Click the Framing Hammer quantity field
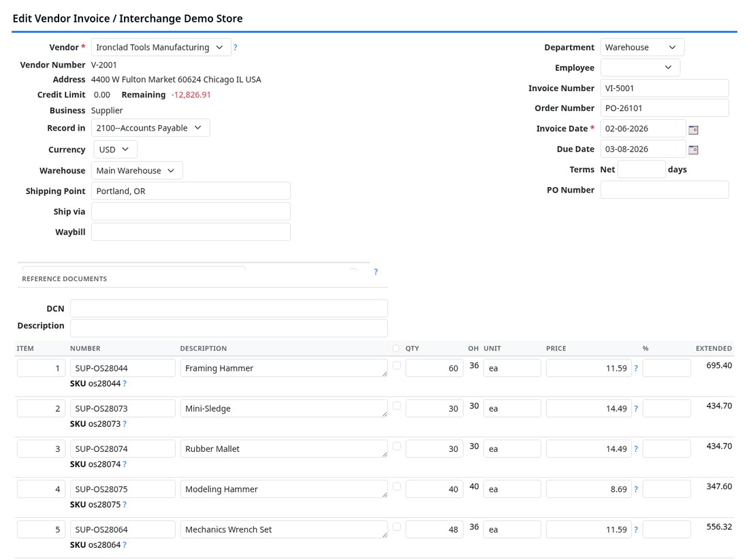 434,369
